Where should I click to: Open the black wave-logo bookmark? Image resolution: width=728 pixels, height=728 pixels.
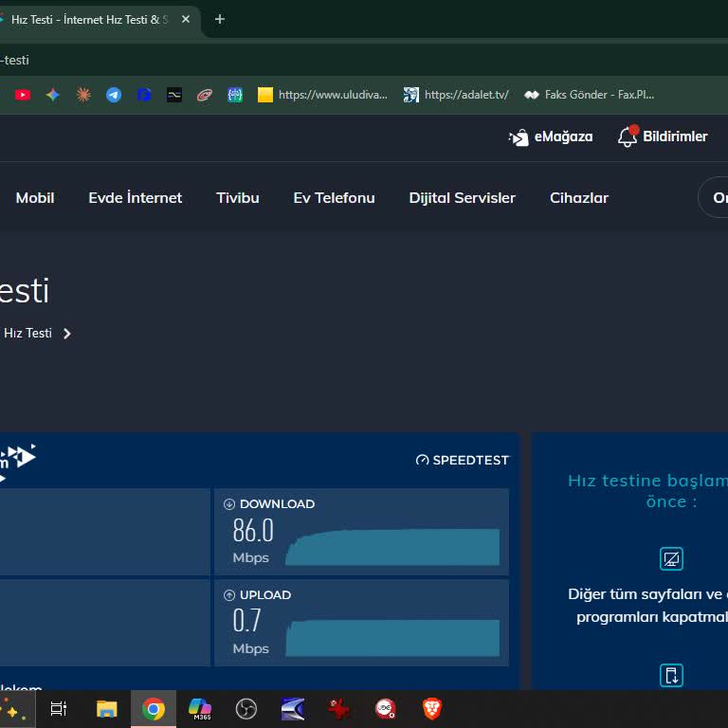(x=174, y=95)
